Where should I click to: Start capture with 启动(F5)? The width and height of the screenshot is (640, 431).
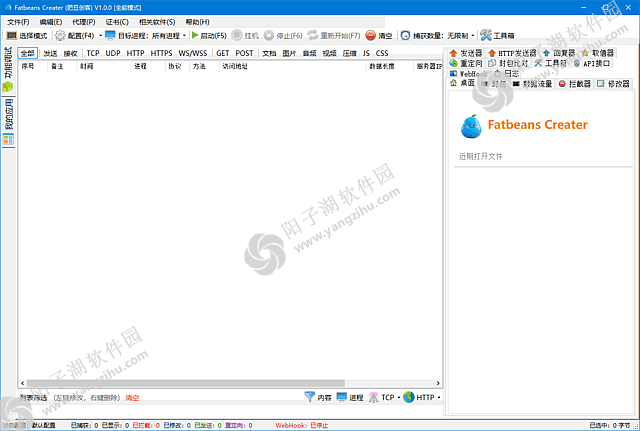(195, 35)
